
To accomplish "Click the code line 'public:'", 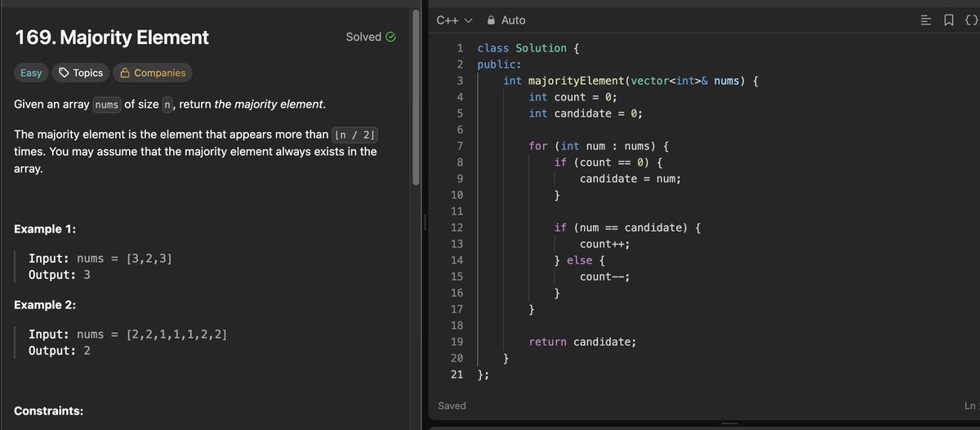I will pyautogui.click(x=499, y=64).
